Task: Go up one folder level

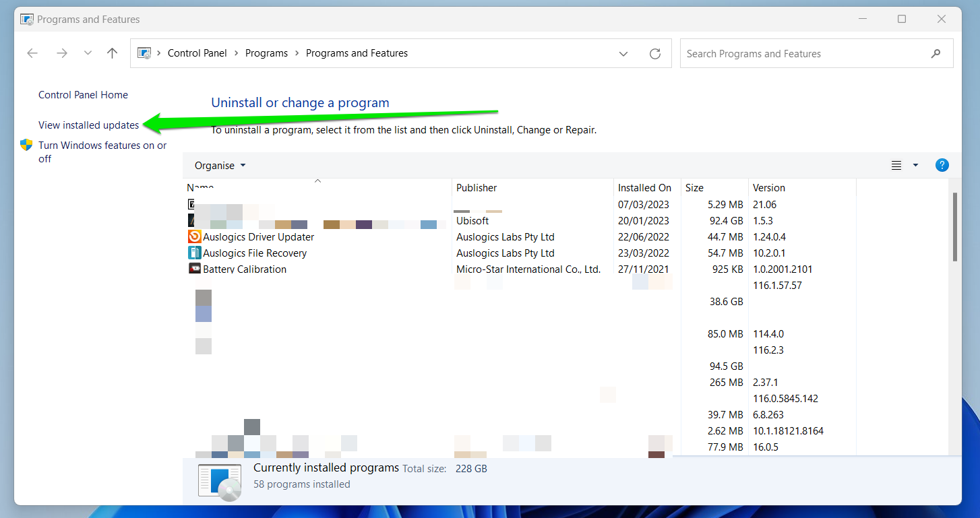Action: click(x=112, y=53)
